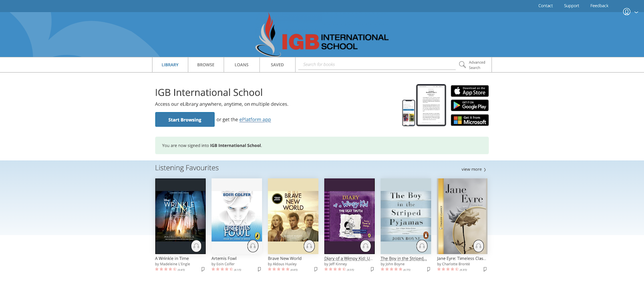Screen dimensions: 644x281
Task: Bookmark Jane Eyre: Timeless Classics
Action: coord(485,269)
